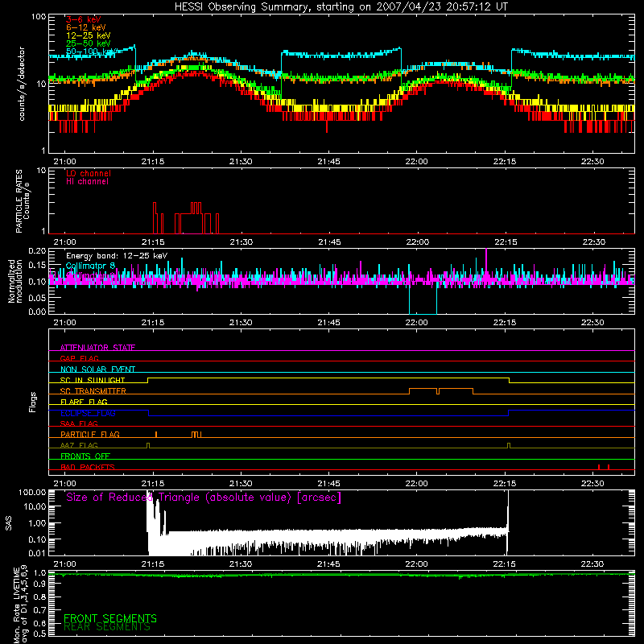Select the 12-25 keV legend label
The image size is (644, 644).
tap(88, 35)
